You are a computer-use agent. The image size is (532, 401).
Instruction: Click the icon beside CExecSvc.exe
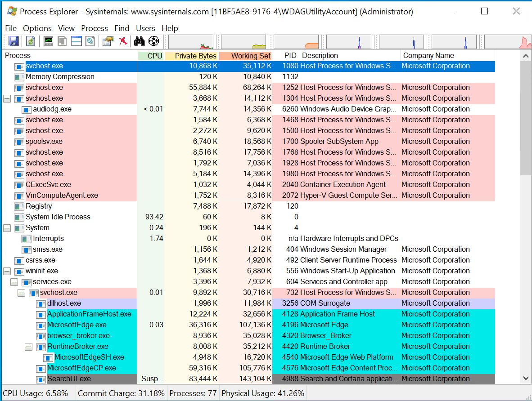click(19, 185)
